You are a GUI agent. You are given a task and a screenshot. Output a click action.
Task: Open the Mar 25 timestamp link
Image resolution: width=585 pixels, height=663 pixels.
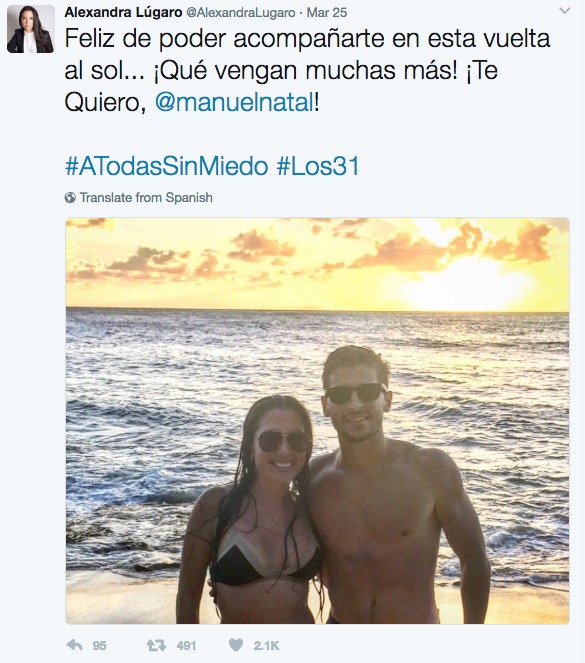click(x=327, y=13)
